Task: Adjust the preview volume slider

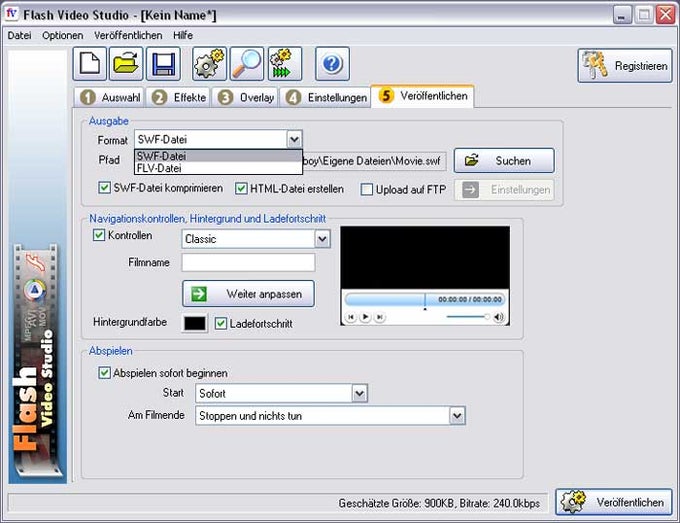Action: (468, 317)
